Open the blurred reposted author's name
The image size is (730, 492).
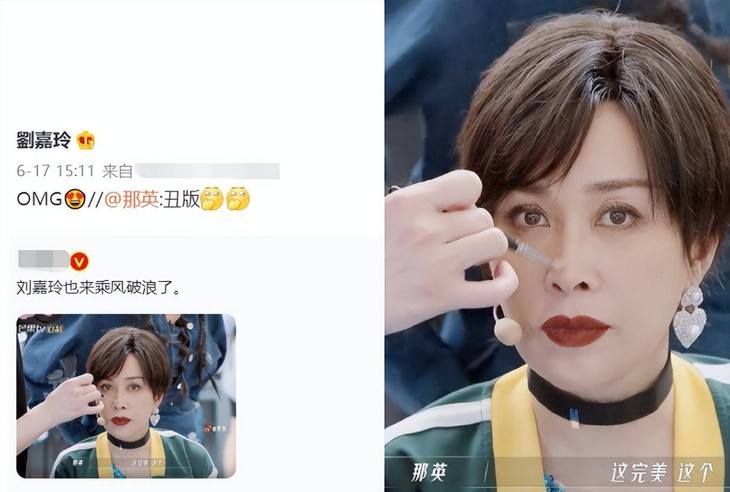tap(43, 260)
